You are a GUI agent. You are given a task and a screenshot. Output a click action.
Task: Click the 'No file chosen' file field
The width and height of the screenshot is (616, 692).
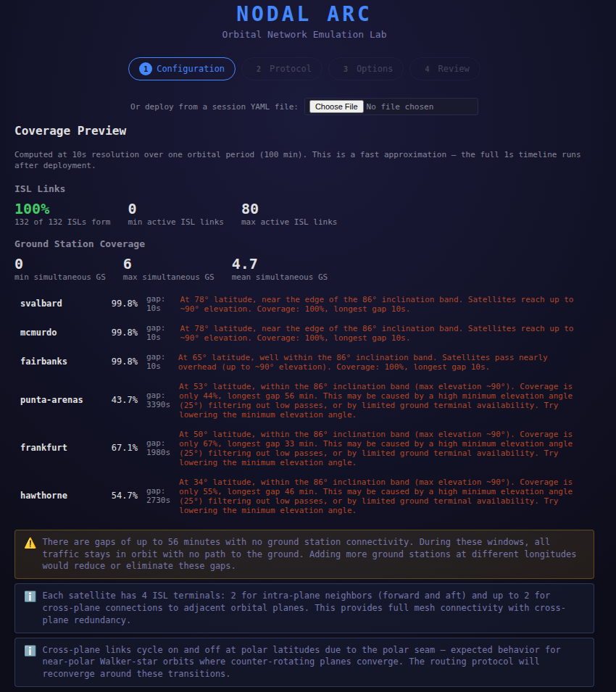point(391,107)
